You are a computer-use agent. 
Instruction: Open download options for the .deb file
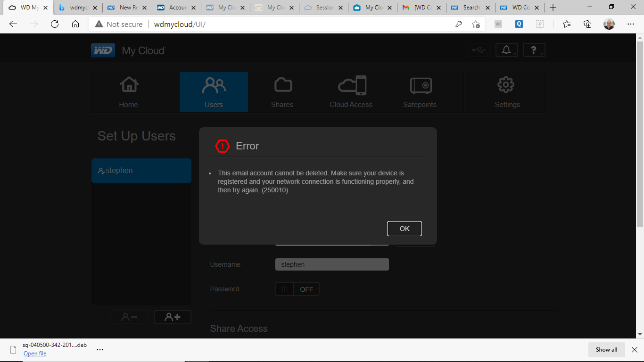pos(100,350)
